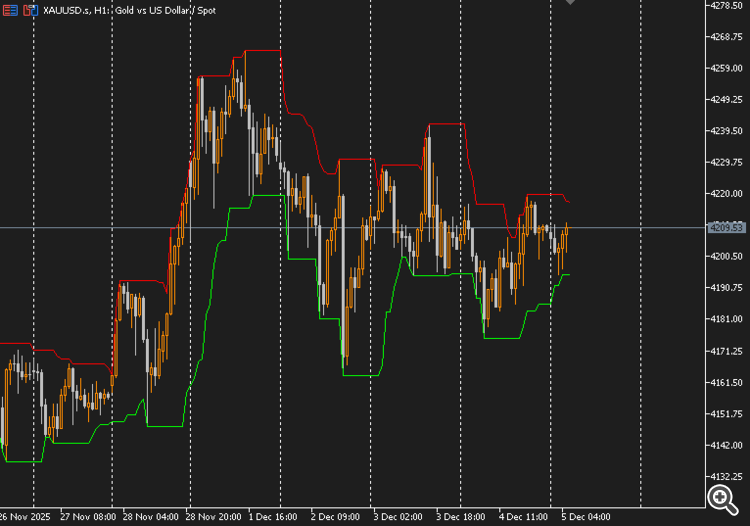Image resolution: width=750 pixels, height=526 pixels.
Task: Click the current price label 4209.53
Action: pos(726,228)
